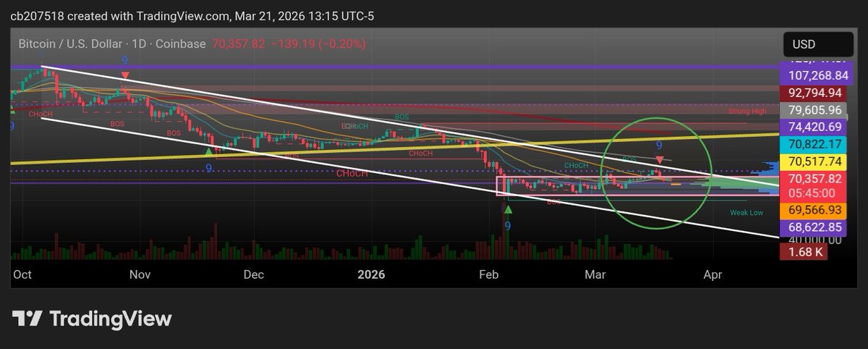Click the Mar label on time axis

(x=595, y=274)
